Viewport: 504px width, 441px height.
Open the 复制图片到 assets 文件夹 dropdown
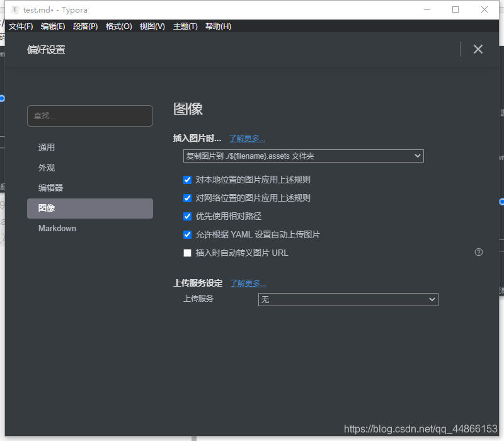click(x=304, y=156)
